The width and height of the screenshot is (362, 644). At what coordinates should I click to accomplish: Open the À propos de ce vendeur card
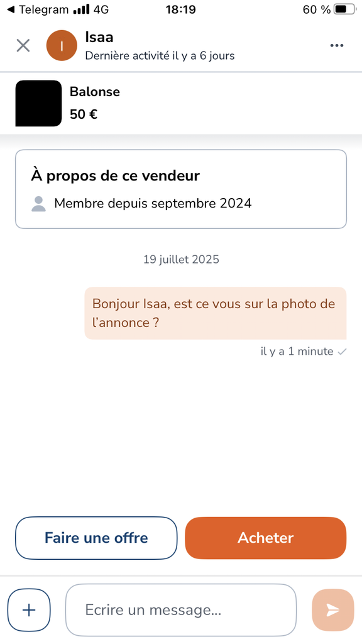181,189
